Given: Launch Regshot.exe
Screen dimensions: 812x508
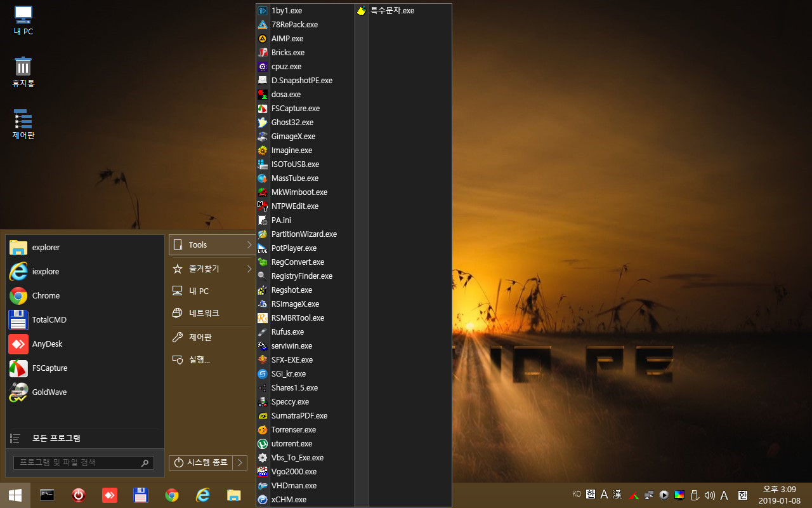Looking at the screenshot, I should point(305,290).
